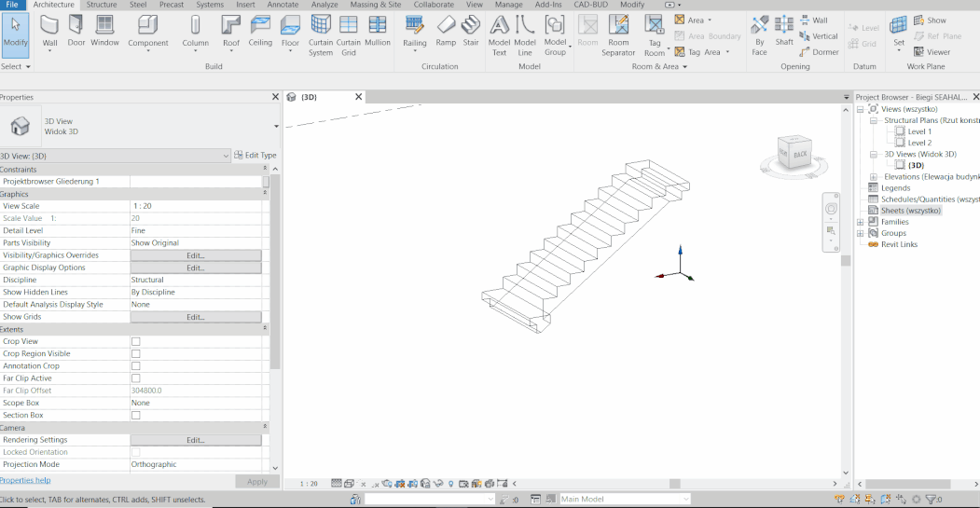Collapse the Structural Plans tree node
980x508 pixels.
(x=873, y=120)
